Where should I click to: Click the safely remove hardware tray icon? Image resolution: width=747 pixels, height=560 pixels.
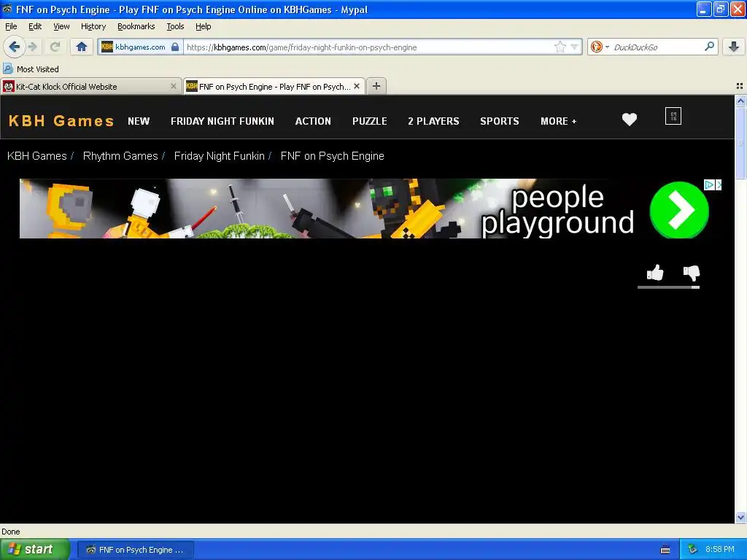[693, 549]
